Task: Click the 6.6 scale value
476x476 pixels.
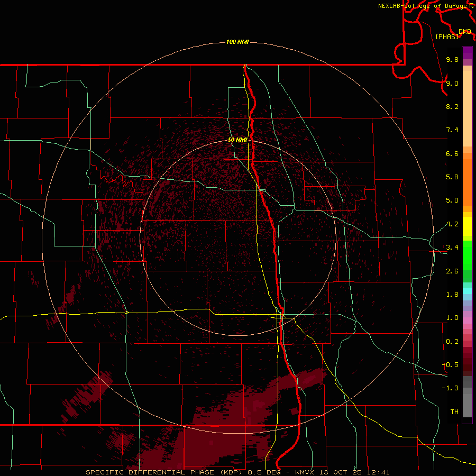Action: coord(452,153)
